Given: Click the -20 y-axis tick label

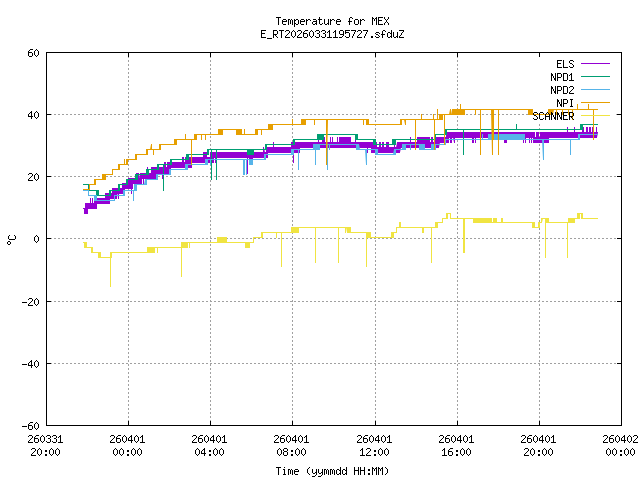Looking at the screenshot, I should 30,301.
